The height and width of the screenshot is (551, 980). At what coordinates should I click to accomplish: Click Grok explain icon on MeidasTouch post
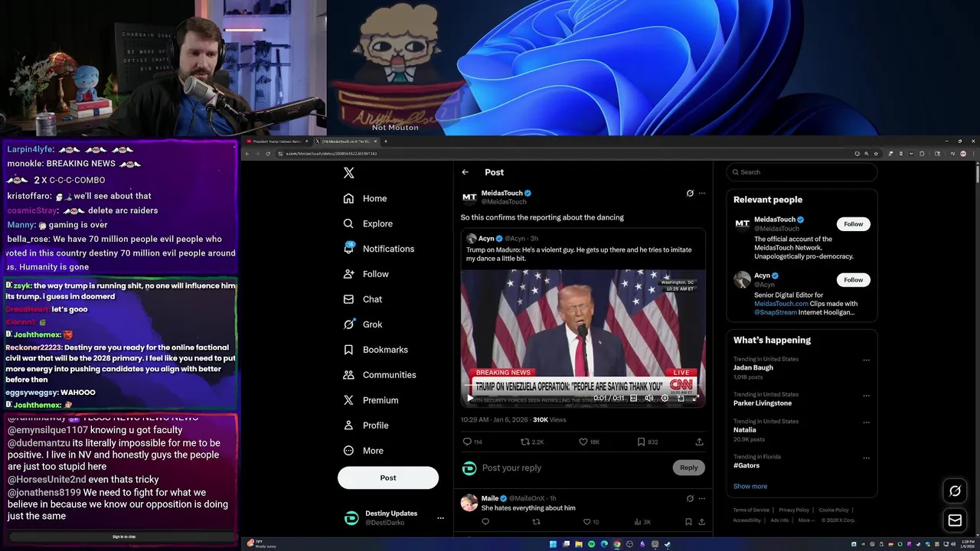(690, 194)
